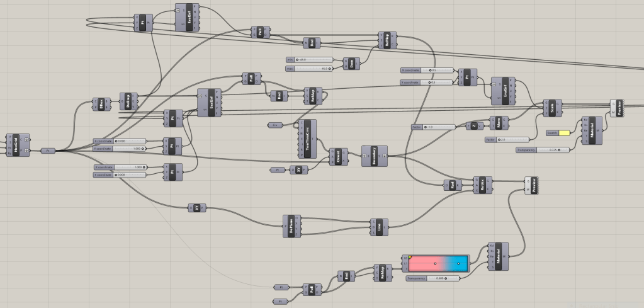
Task: Click the TwnThruCrv tween component
Action: coord(308,138)
